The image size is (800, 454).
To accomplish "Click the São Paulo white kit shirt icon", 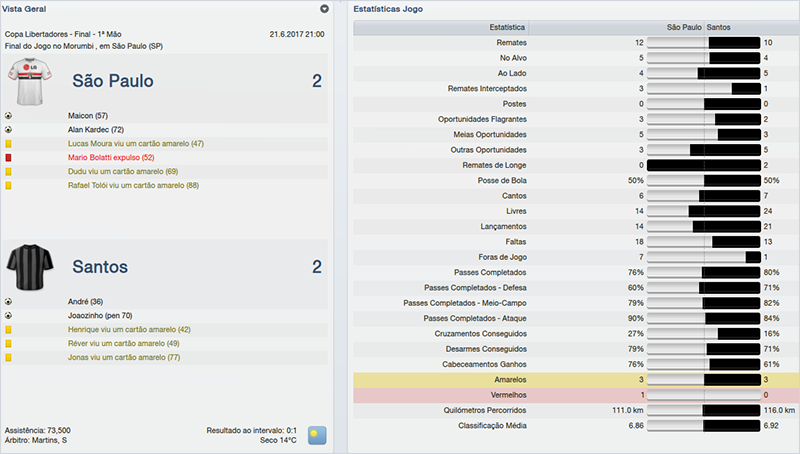I will [28, 81].
